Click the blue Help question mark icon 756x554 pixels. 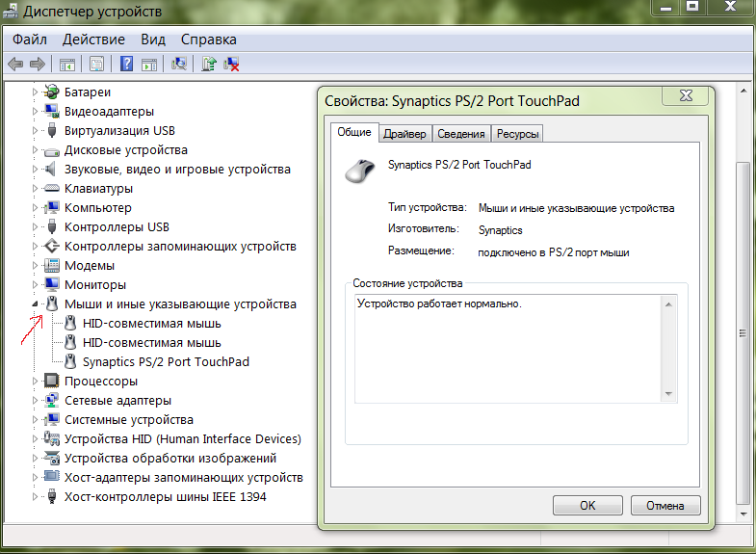(126, 64)
